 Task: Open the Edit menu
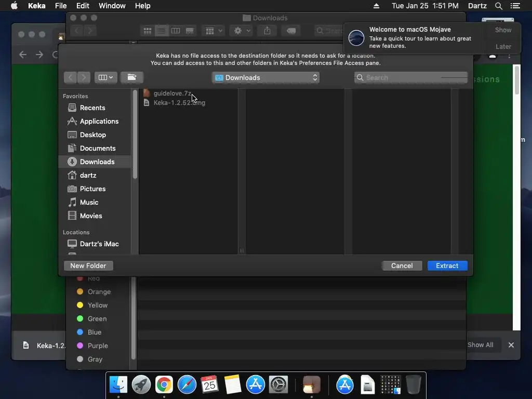click(83, 6)
